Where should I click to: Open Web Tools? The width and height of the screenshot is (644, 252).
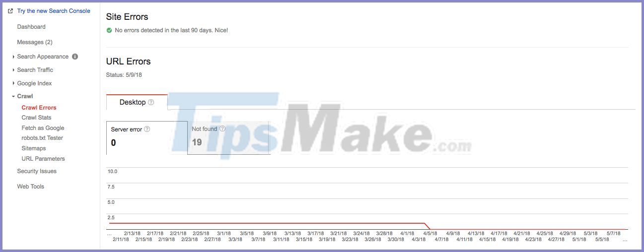tap(31, 187)
